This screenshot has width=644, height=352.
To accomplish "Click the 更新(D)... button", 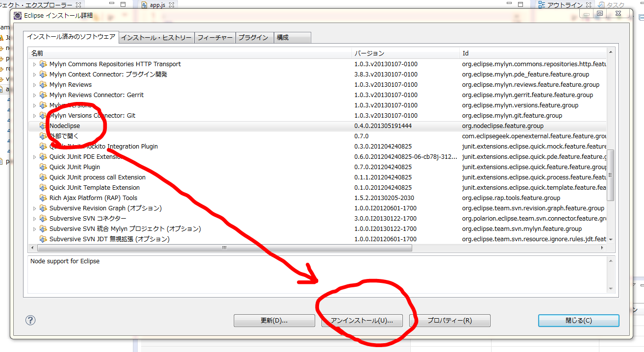I will (x=274, y=321).
